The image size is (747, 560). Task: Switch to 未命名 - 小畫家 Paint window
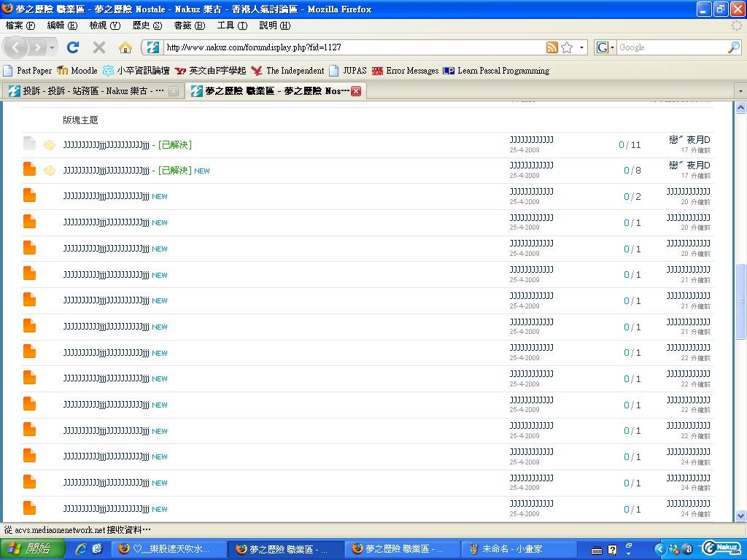(x=520, y=549)
